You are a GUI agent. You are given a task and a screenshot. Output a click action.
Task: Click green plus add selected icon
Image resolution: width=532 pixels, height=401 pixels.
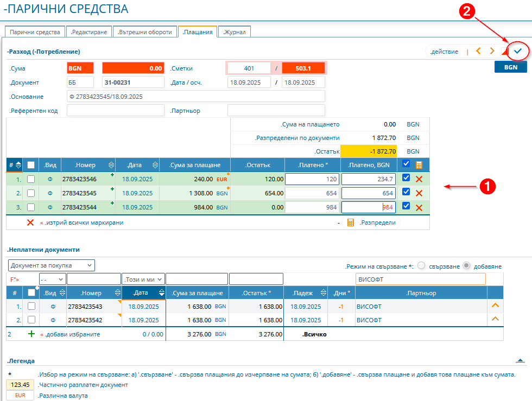pos(31,334)
